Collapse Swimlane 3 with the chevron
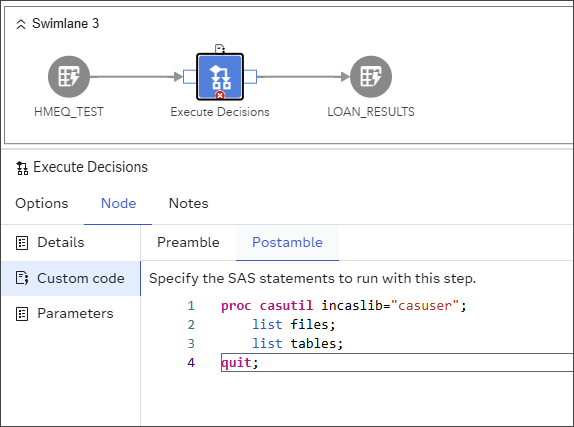 pyautogui.click(x=21, y=25)
